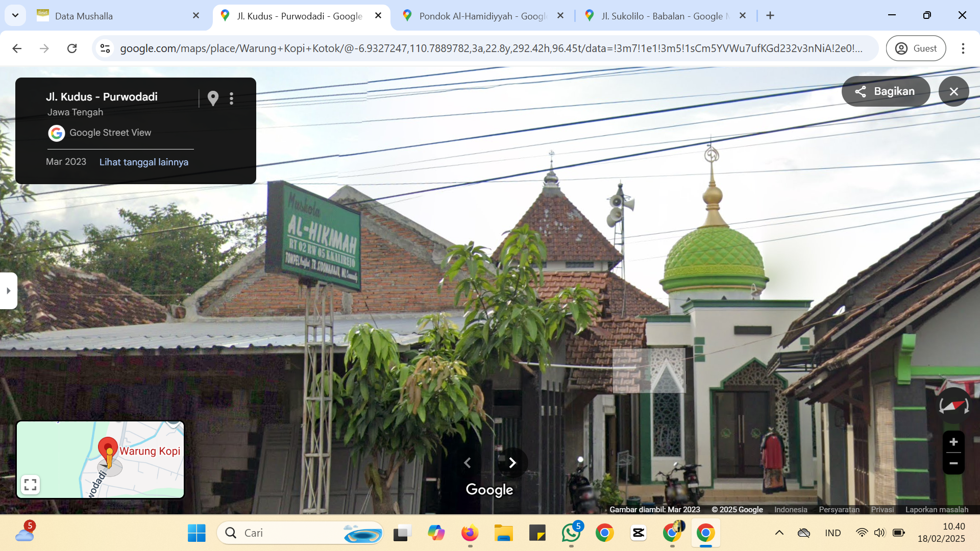Open clock and date panel
Screen dimensions: 980x551
pyautogui.click(x=941, y=533)
